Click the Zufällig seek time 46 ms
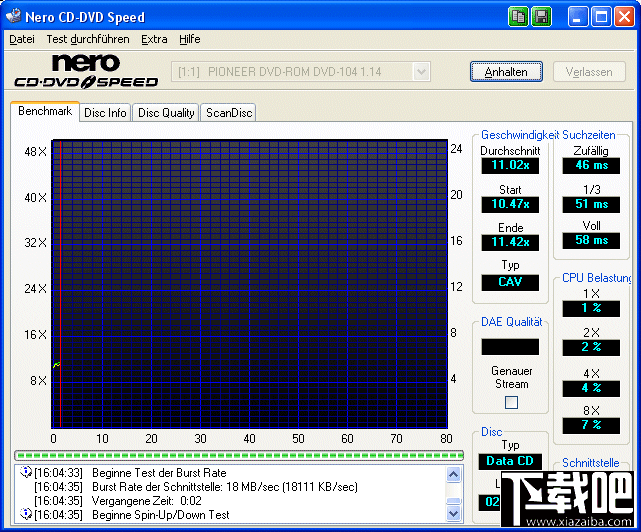This screenshot has width=641, height=532. pos(591,165)
